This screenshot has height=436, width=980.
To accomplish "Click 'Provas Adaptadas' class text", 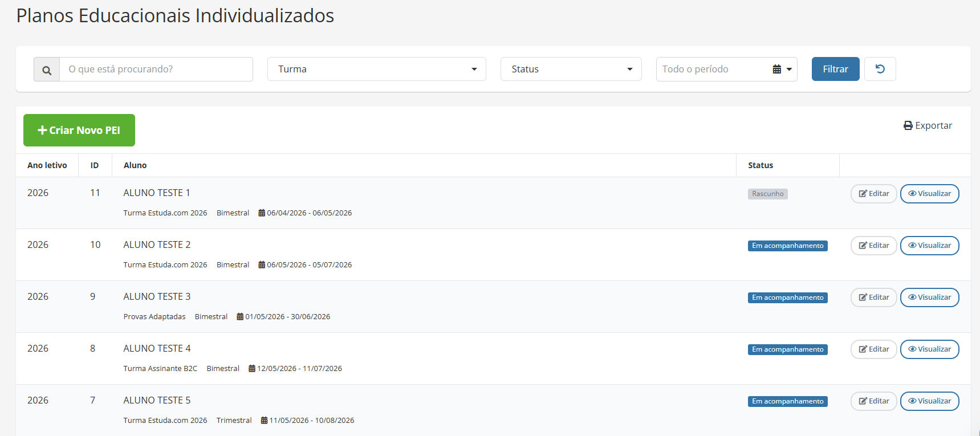I will [x=154, y=316].
